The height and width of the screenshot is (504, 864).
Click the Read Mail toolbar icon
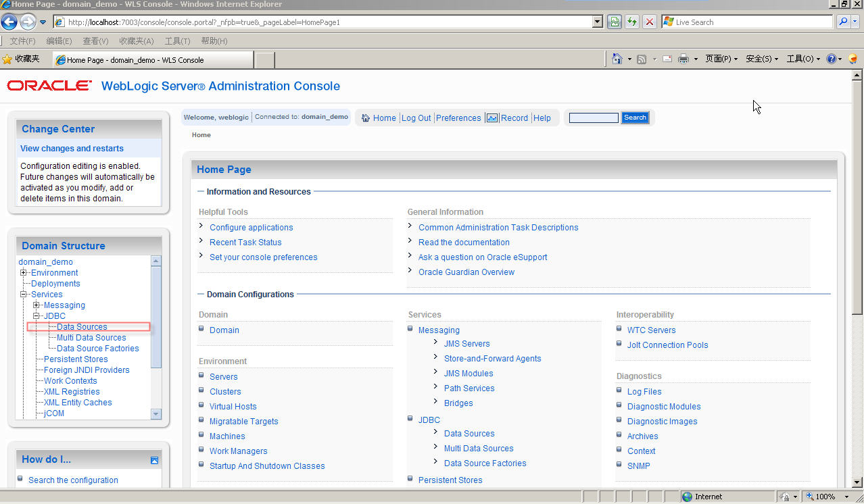tap(667, 59)
